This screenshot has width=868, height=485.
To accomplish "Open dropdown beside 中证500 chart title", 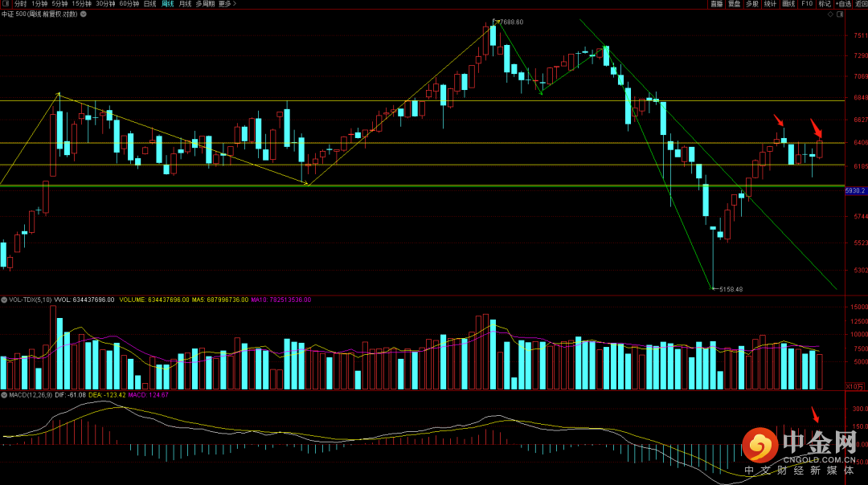I will [x=84, y=14].
